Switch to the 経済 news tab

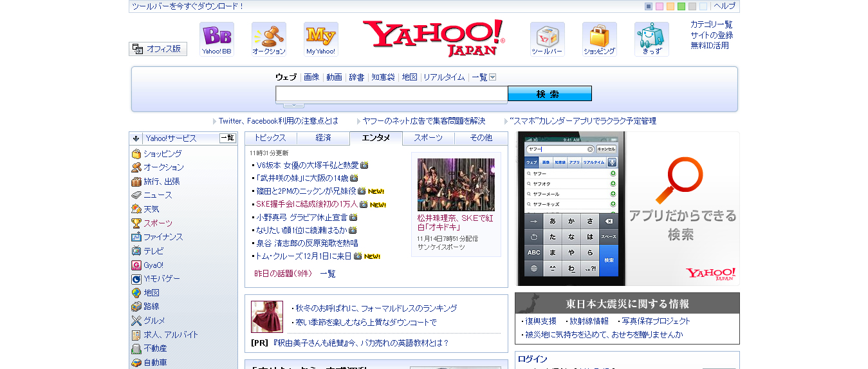pos(324,138)
